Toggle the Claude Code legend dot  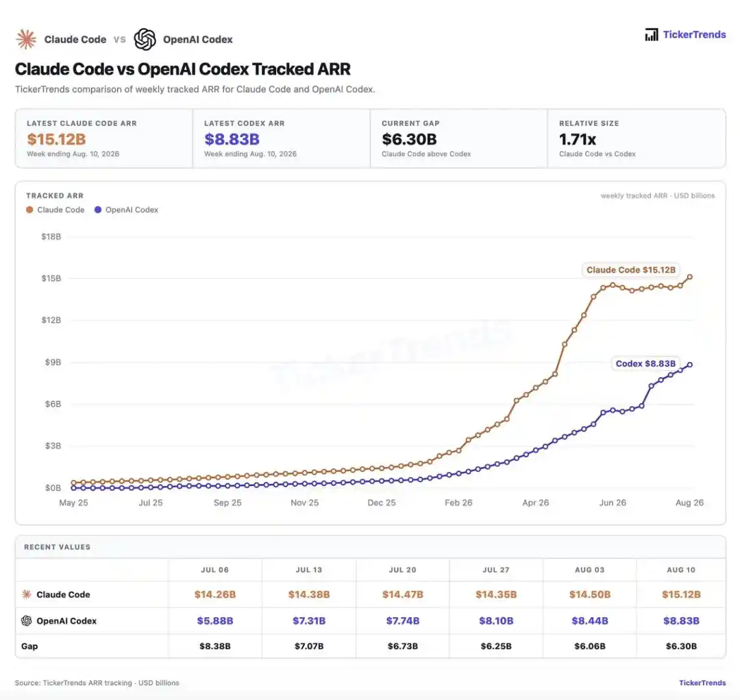pyautogui.click(x=29, y=210)
